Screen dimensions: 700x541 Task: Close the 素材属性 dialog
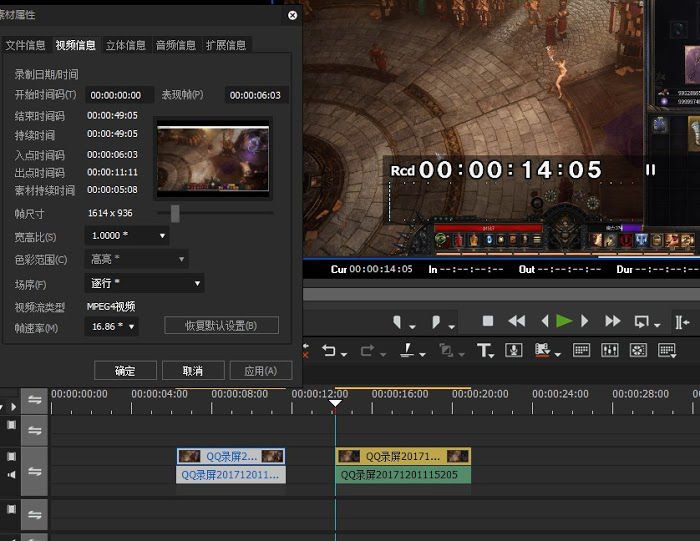coord(292,15)
